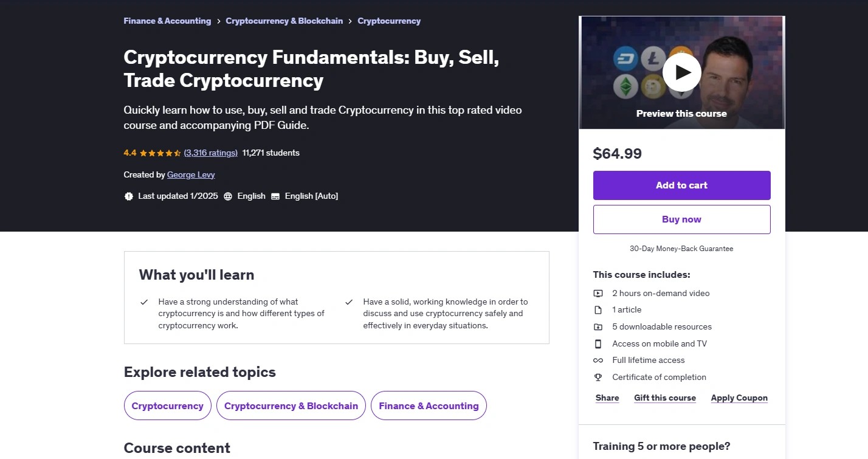This screenshot has width=868, height=459.
Task: Click the star rating icons
Action: pos(160,153)
